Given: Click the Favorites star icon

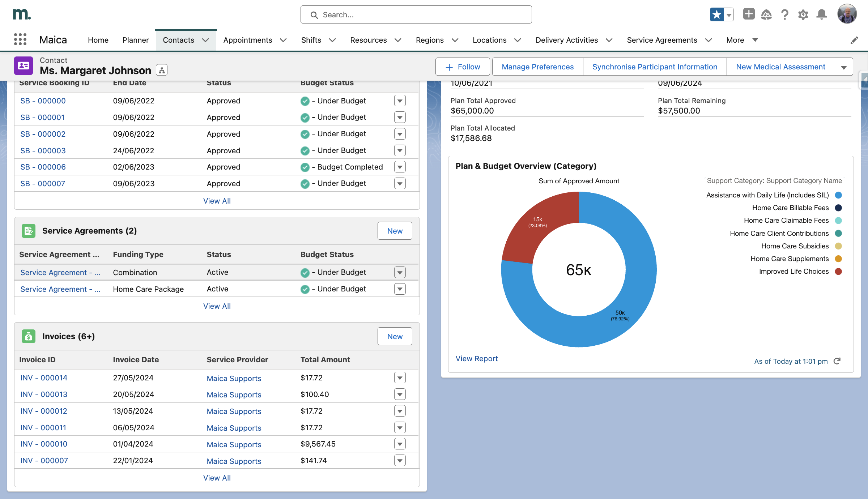Looking at the screenshot, I should click(x=717, y=15).
